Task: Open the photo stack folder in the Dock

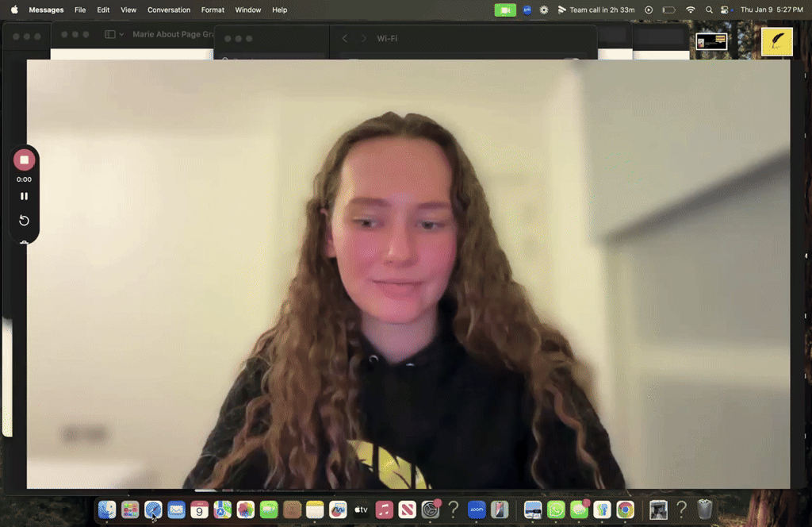Action: pyautogui.click(x=658, y=510)
